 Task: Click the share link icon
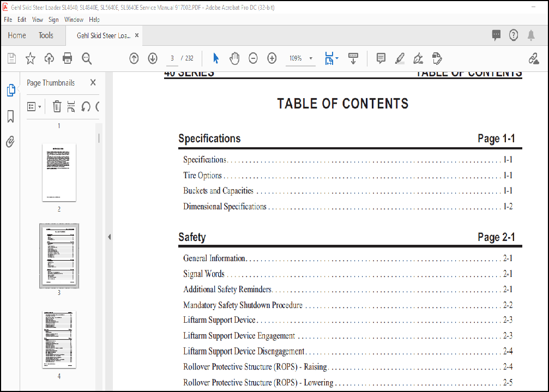click(x=534, y=58)
